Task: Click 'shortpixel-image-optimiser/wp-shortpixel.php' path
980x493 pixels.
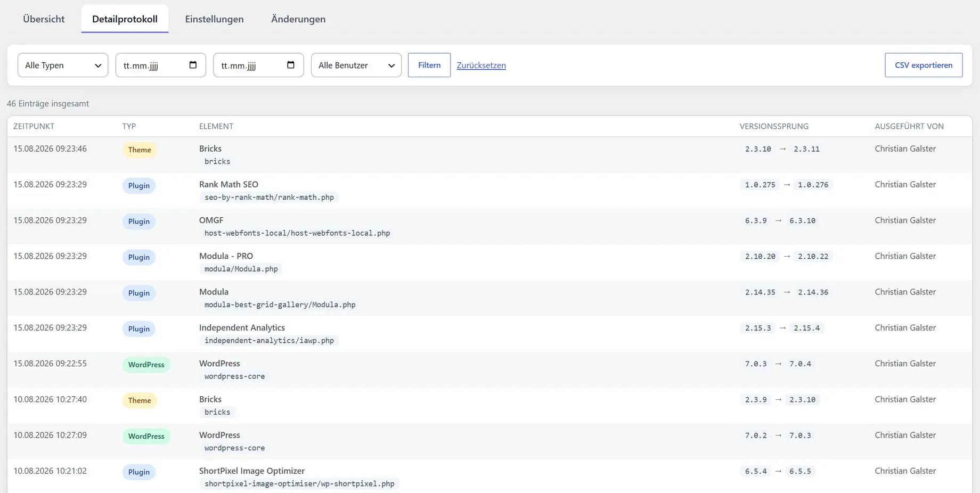Action: click(x=299, y=484)
